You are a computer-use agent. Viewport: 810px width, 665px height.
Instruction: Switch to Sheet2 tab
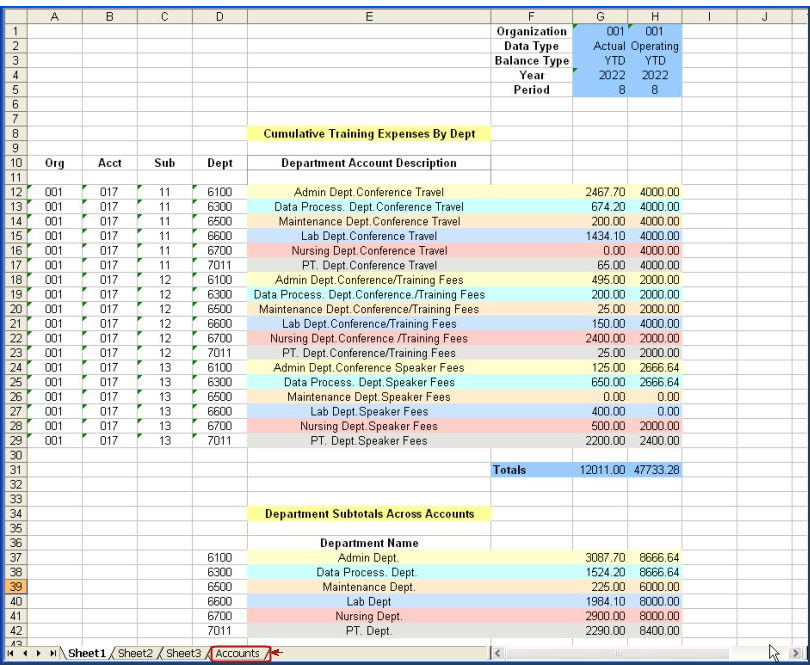click(135, 654)
